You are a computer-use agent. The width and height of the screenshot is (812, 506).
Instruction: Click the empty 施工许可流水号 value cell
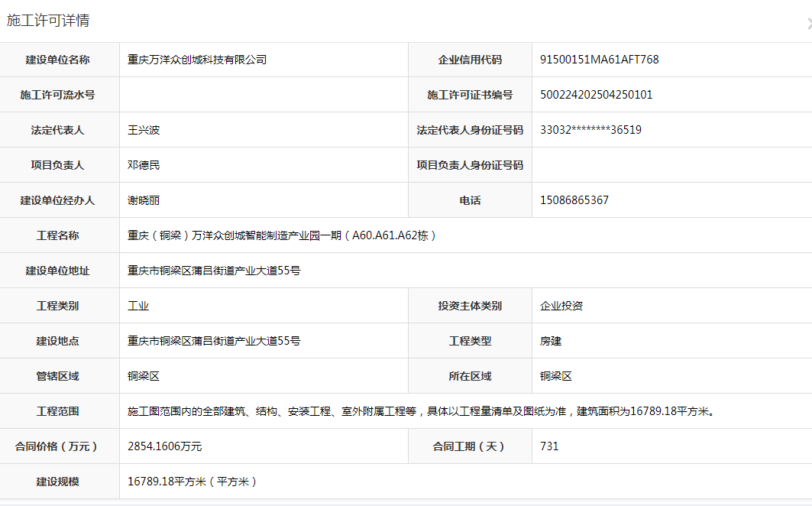264,95
